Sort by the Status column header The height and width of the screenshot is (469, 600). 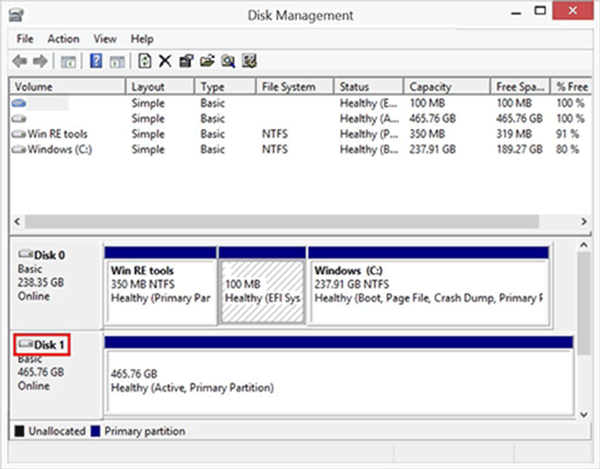[x=368, y=87]
